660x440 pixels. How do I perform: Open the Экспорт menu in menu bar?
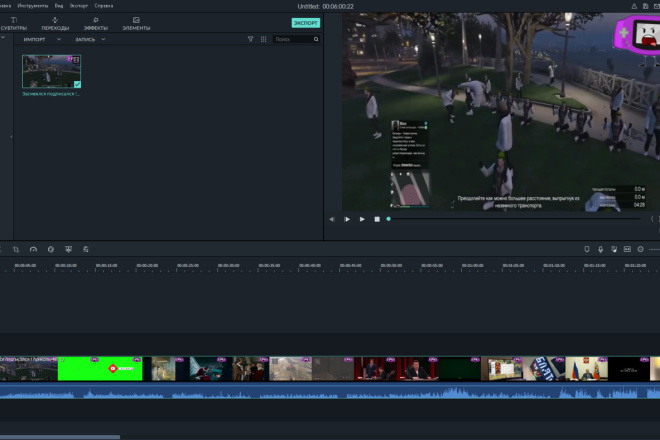79,6
